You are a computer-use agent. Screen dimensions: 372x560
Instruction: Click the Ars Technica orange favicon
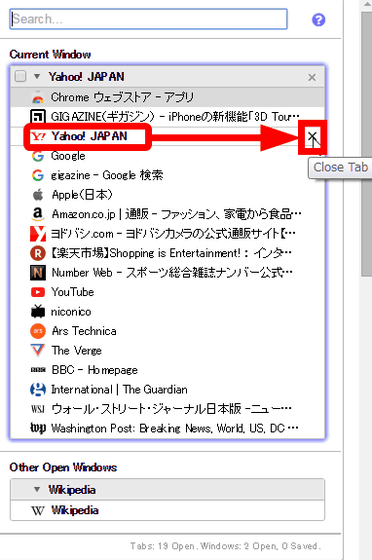tap(37, 331)
